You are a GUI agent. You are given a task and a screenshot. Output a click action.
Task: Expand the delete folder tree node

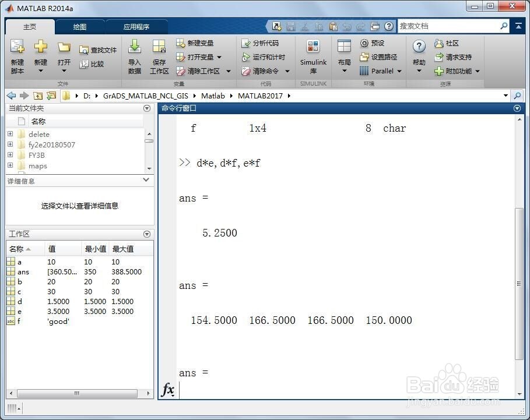[10, 134]
